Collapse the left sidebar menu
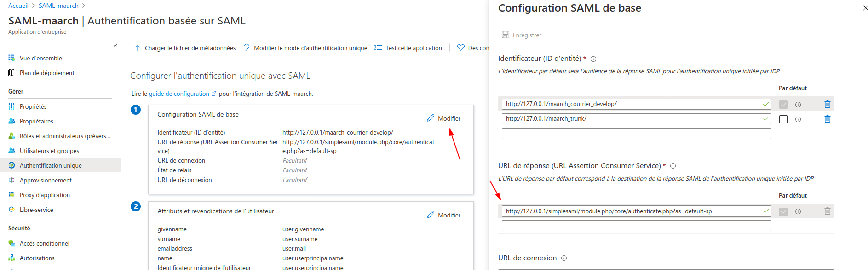Viewport: 868px width, 270px height. pos(115,46)
